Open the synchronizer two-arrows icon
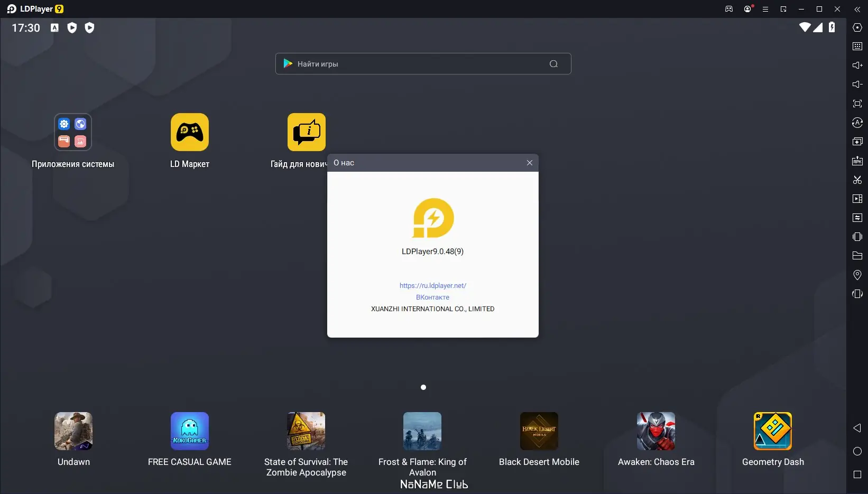The image size is (868, 494). pos(857,218)
